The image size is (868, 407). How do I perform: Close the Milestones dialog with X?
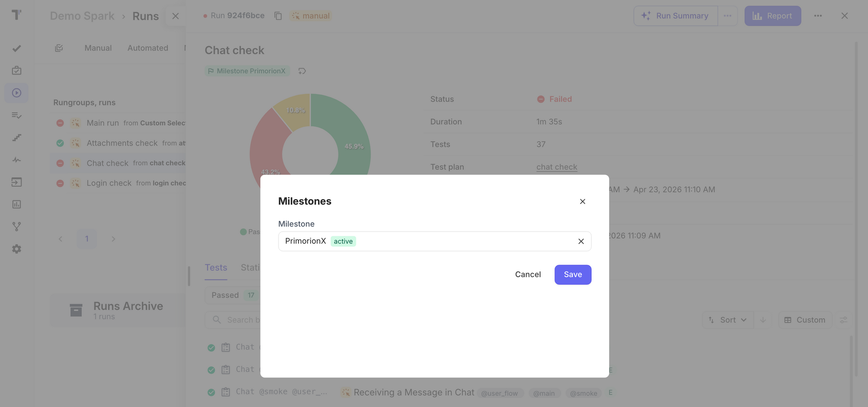[582, 201]
